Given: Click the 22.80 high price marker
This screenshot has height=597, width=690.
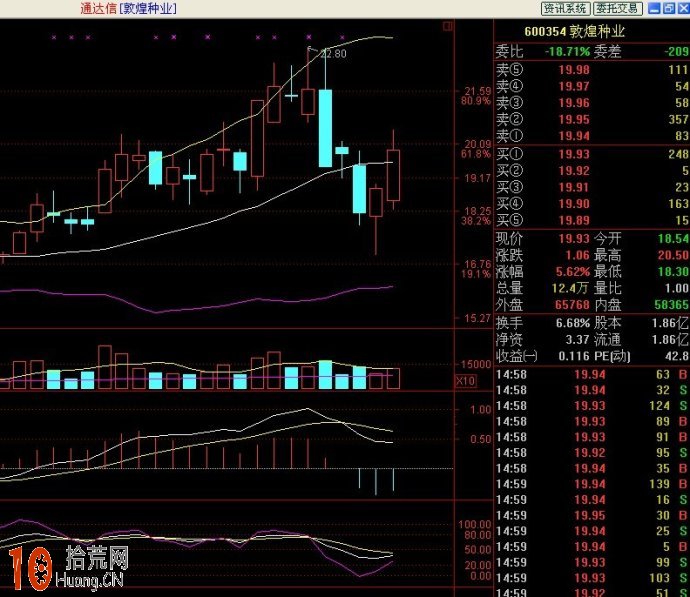Looking at the screenshot, I should 333,54.
